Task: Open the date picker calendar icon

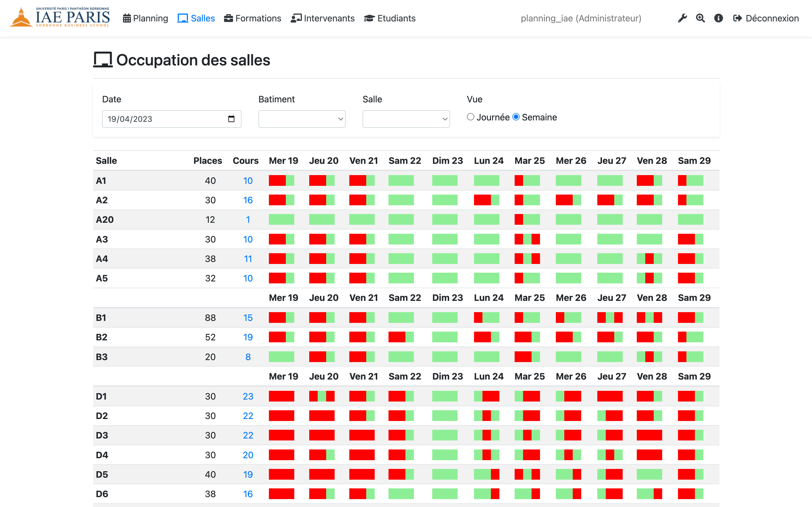Action: coord(231,119)
